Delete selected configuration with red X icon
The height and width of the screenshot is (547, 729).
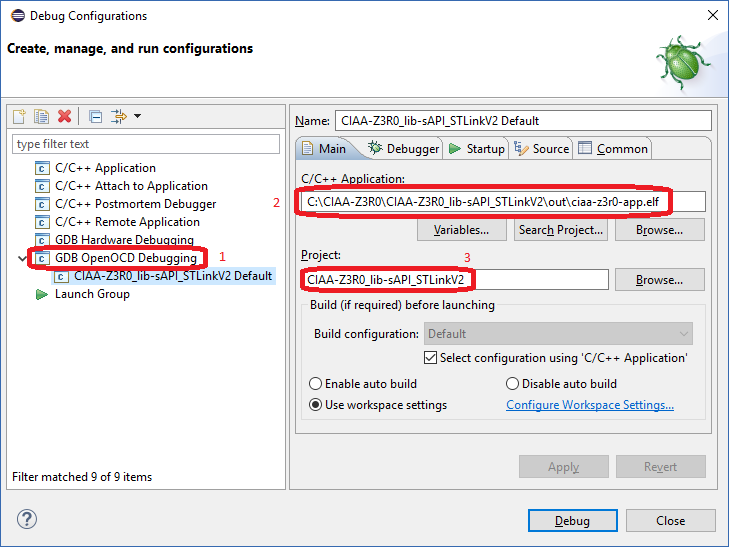pos(65,116)
